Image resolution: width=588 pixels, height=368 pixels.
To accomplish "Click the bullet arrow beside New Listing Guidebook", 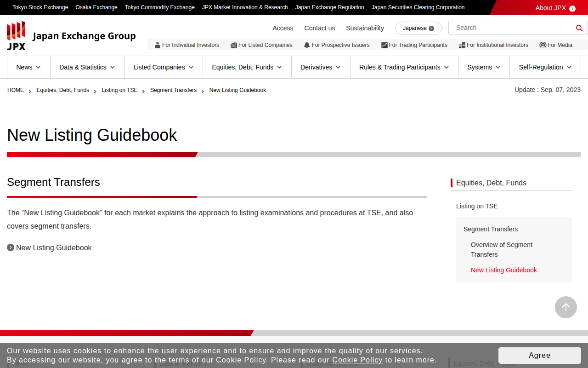I will tap(11, 247).
